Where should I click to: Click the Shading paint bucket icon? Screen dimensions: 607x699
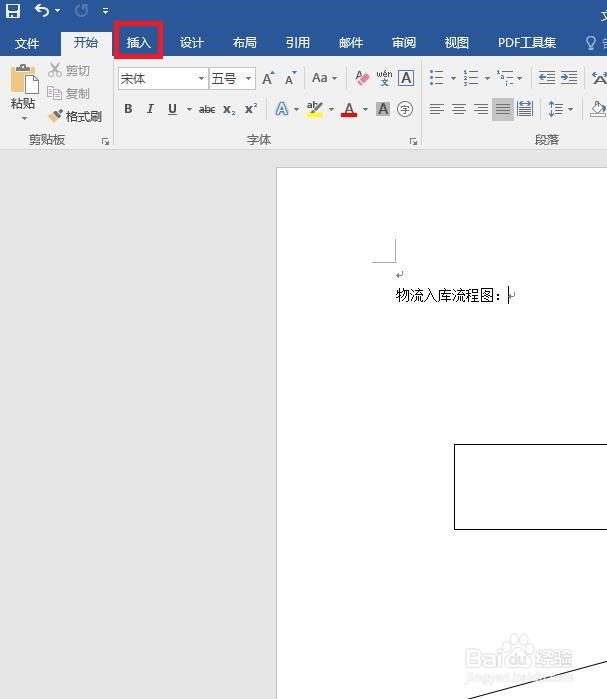click(x=598, y=109)
